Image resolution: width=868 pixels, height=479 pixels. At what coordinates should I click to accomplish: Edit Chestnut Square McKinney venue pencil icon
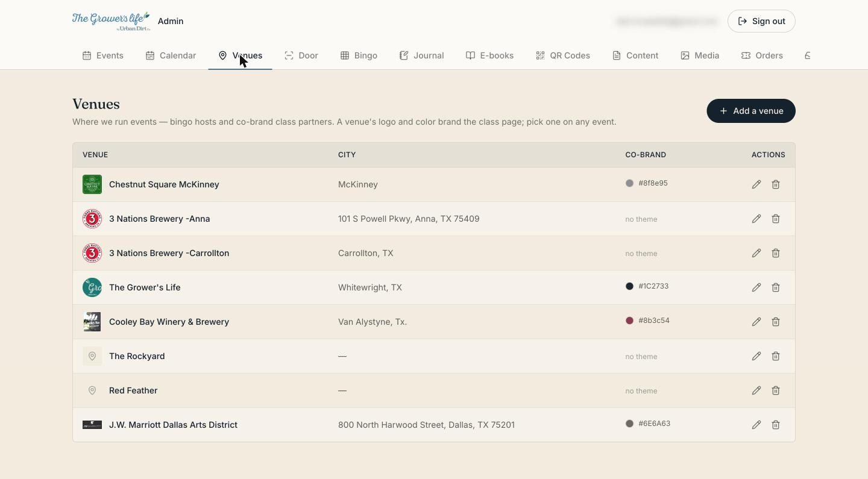(x=756, y=184)
